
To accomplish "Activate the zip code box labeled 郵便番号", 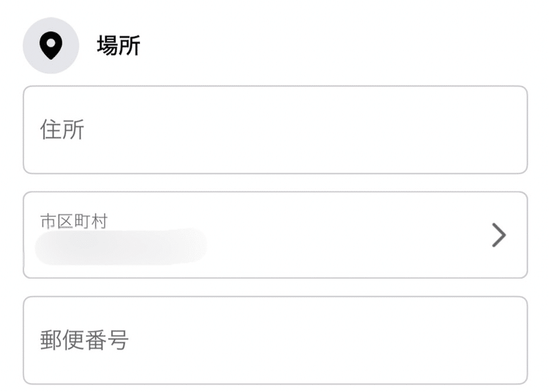I will pos(275,340).
